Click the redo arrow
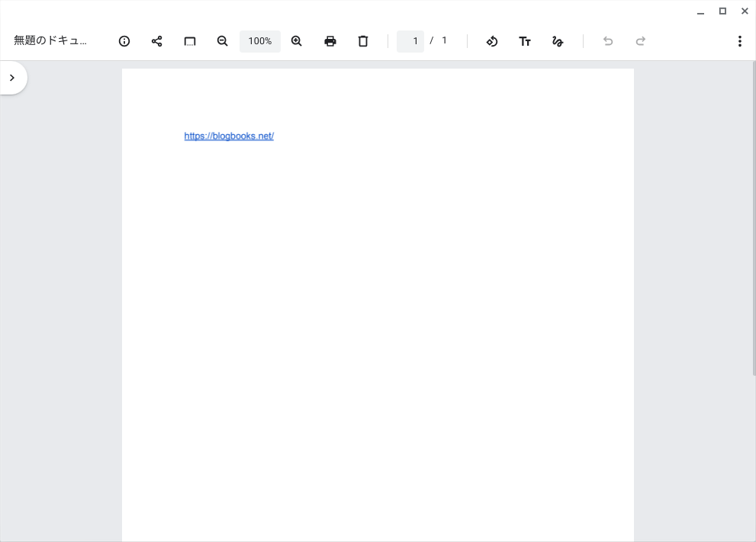This screenshot has height=542, width=756. 641,41
